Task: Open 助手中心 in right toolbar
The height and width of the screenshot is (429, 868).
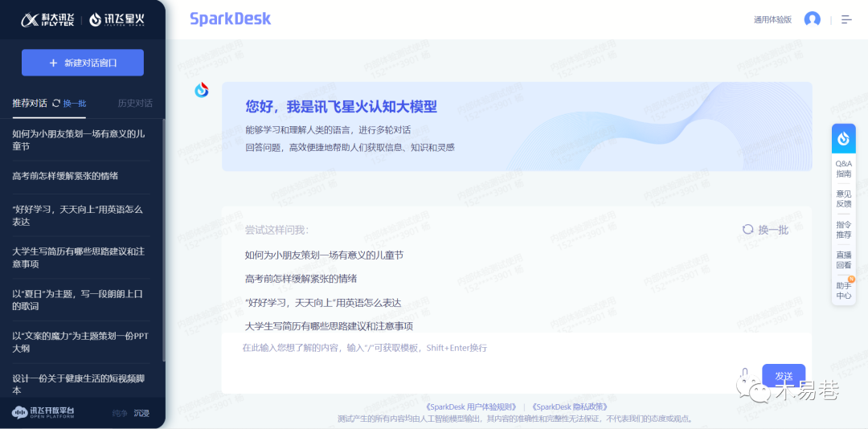Action: 844,291
